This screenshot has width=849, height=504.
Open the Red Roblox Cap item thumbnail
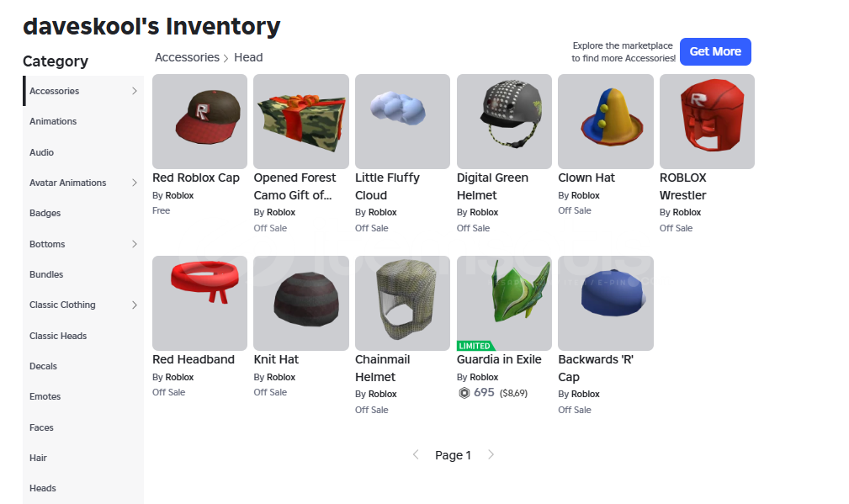(199, 121)
